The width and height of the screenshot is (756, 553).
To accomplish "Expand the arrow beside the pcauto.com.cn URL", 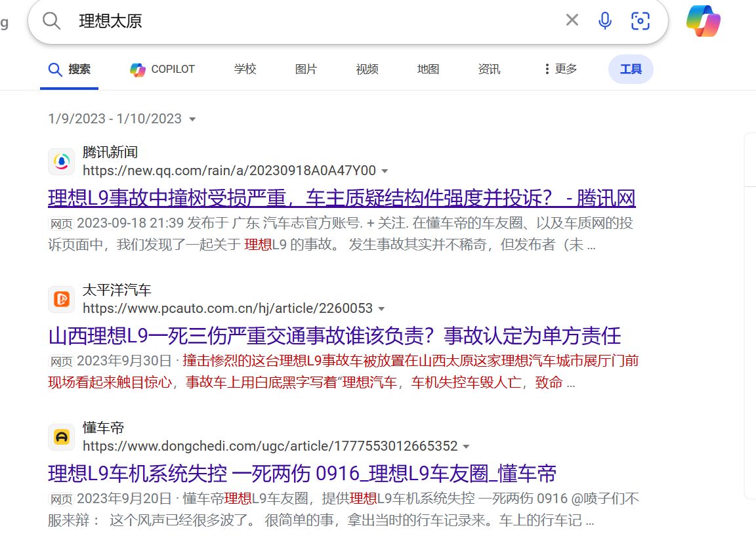I will click(x=381, y=309).
